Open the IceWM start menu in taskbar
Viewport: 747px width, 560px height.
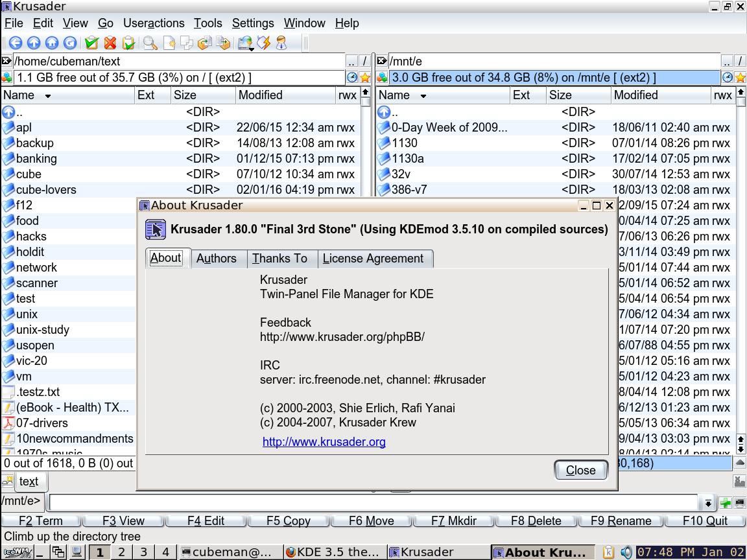pos(17,552)
